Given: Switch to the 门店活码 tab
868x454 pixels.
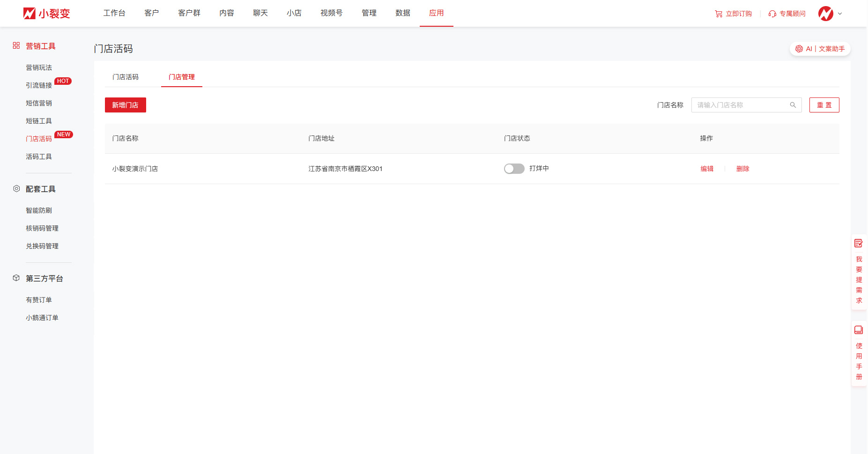Looking at the screenshot, I should [126, 77].
